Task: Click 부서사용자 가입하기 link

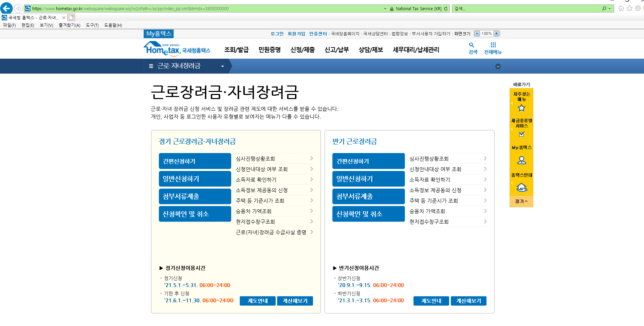Action: (431, 34)
